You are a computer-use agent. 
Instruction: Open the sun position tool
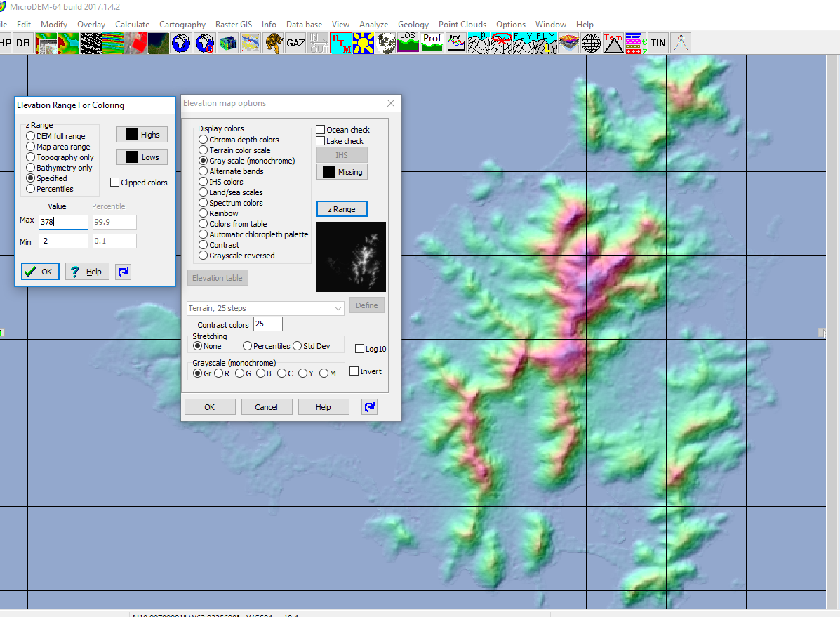pyautogui.click(x=363, y=43)
